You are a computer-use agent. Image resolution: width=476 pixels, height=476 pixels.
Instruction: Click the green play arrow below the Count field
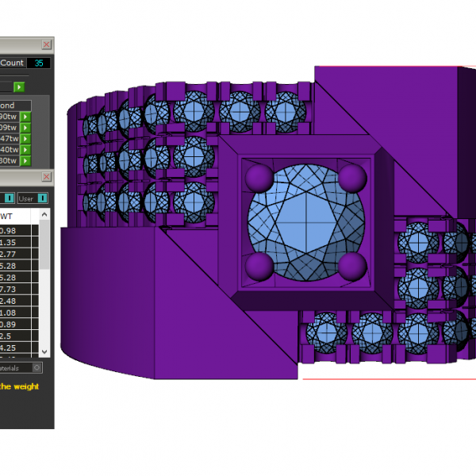click(x=19, y=86)
